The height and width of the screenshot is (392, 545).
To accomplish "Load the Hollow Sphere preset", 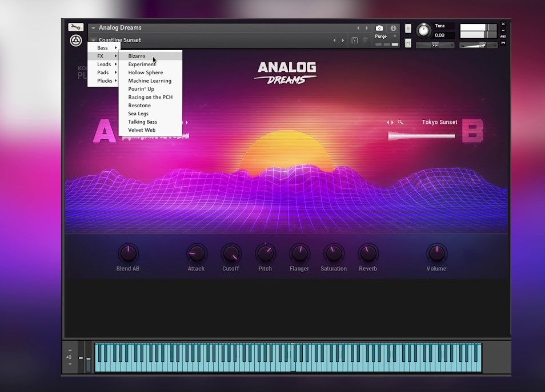I will (150, 72).
